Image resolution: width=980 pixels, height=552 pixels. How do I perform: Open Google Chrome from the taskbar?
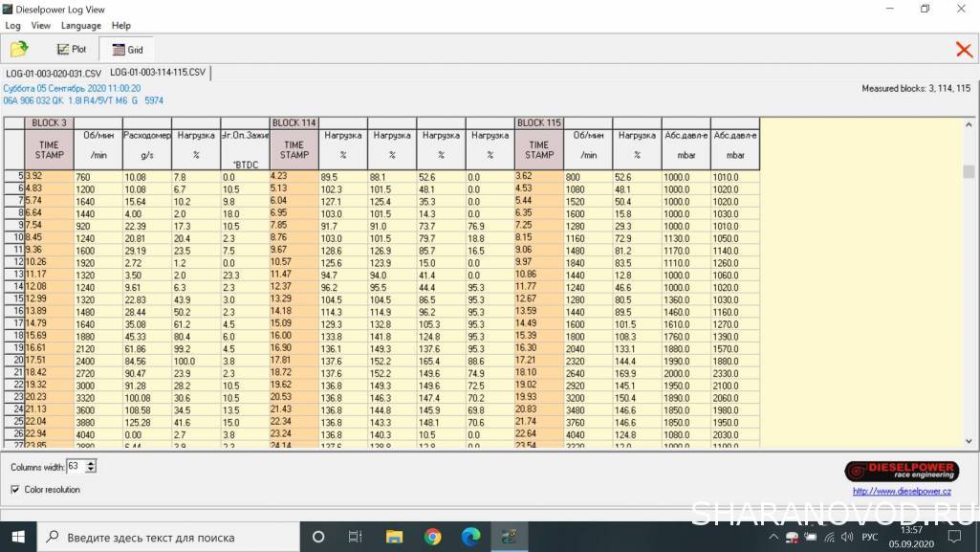click(432, 537)
